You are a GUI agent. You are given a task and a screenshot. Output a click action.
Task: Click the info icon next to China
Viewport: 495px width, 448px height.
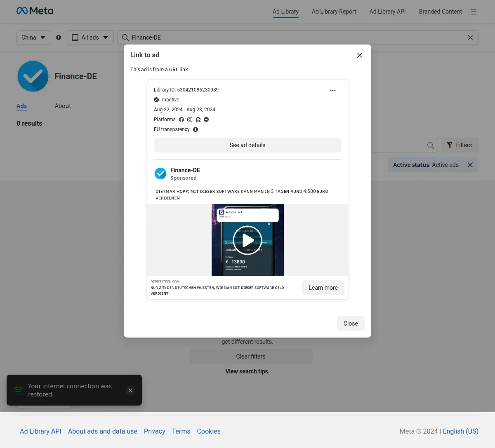(59, 38)
